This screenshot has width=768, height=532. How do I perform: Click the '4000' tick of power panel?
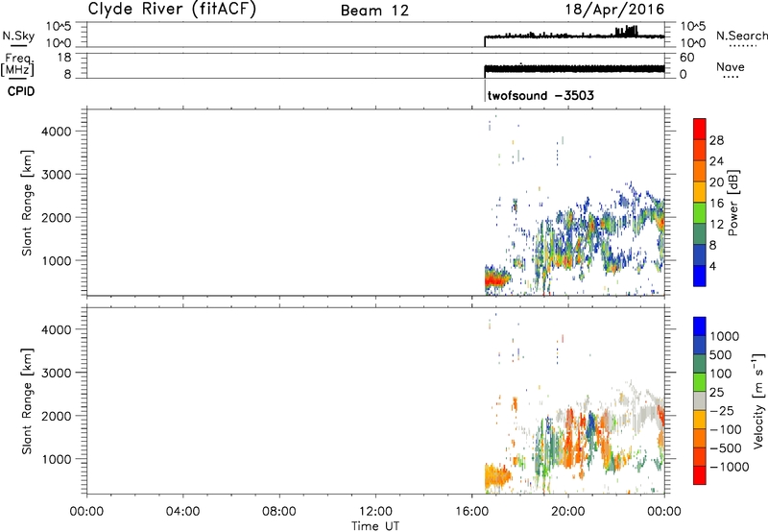(x=57, y=132)
